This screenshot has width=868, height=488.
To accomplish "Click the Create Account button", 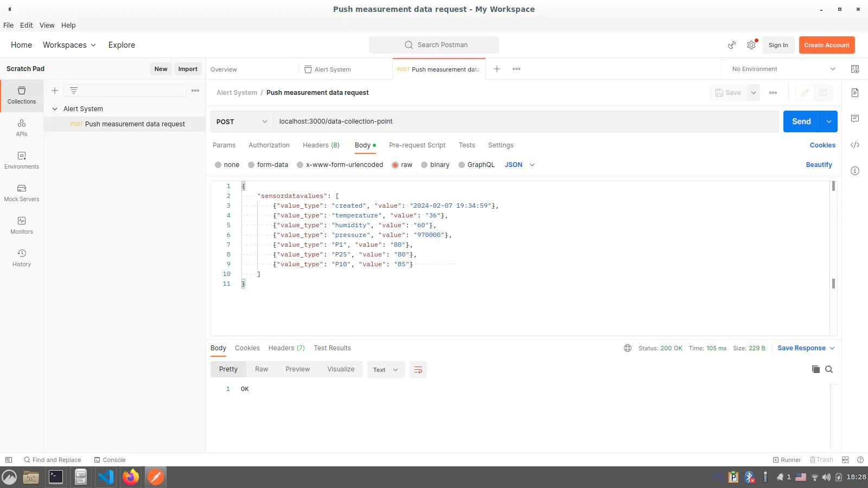I will 827,45.
